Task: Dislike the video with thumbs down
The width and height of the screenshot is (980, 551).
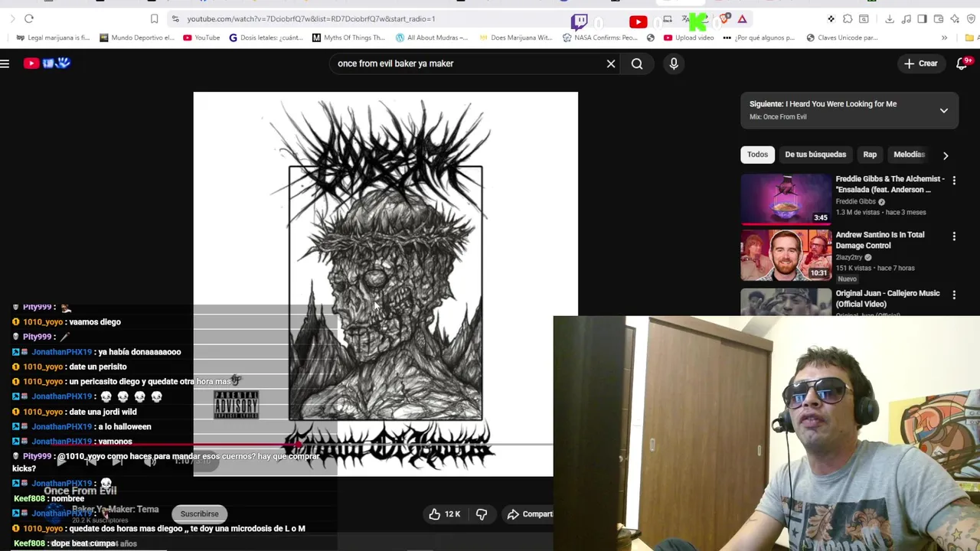Action: pos(482,514)
